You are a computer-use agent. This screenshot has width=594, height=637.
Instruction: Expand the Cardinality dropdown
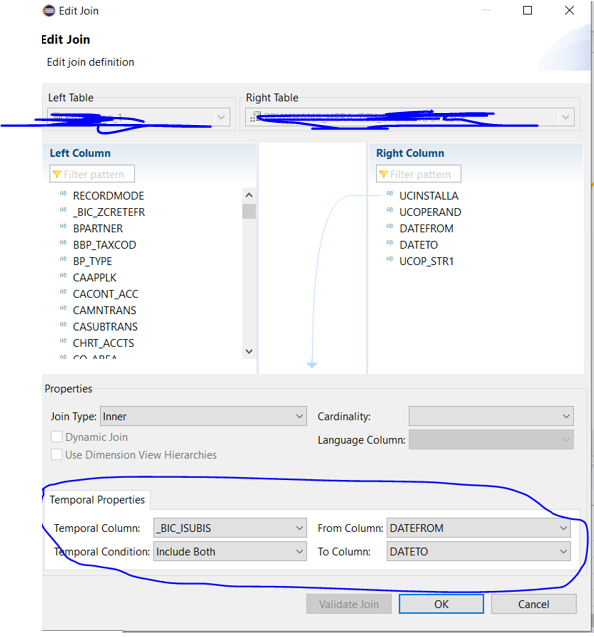pyautogui.click(x=491, y=416)
